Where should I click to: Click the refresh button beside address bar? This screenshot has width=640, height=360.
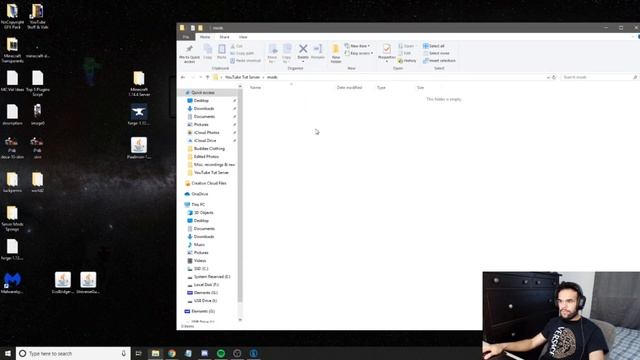[x=554, y=77]
